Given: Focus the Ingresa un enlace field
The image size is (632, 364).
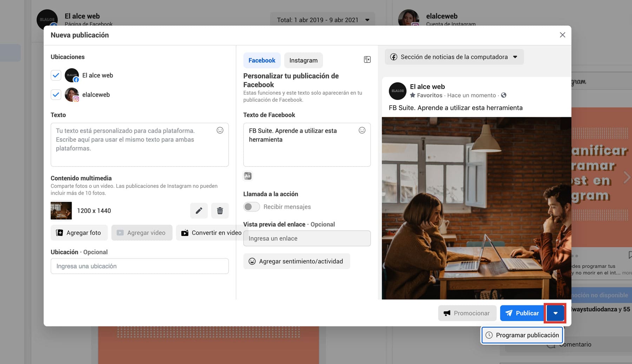Looking at the screenshot, I should (307, 238).
